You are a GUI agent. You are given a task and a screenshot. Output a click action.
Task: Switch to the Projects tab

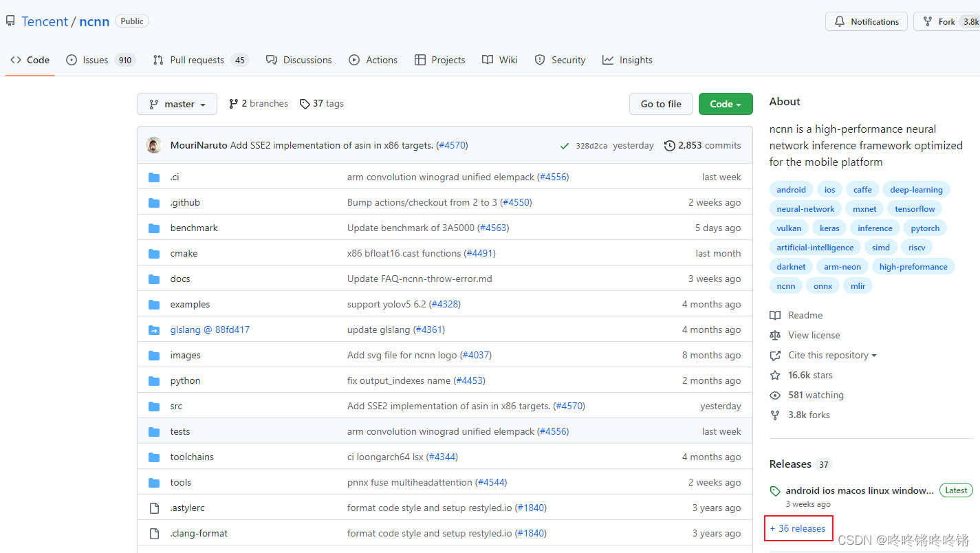(x=440, y=60)
